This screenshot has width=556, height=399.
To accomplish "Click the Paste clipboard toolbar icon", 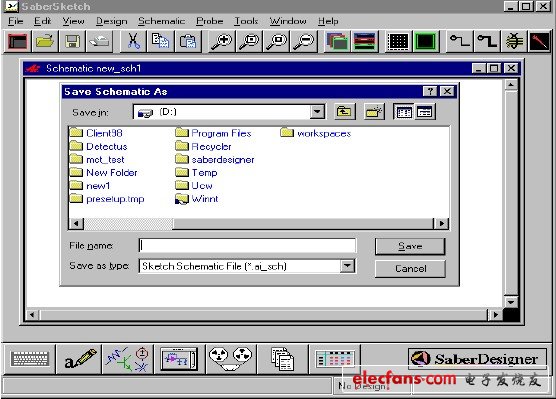I will 188,41.
